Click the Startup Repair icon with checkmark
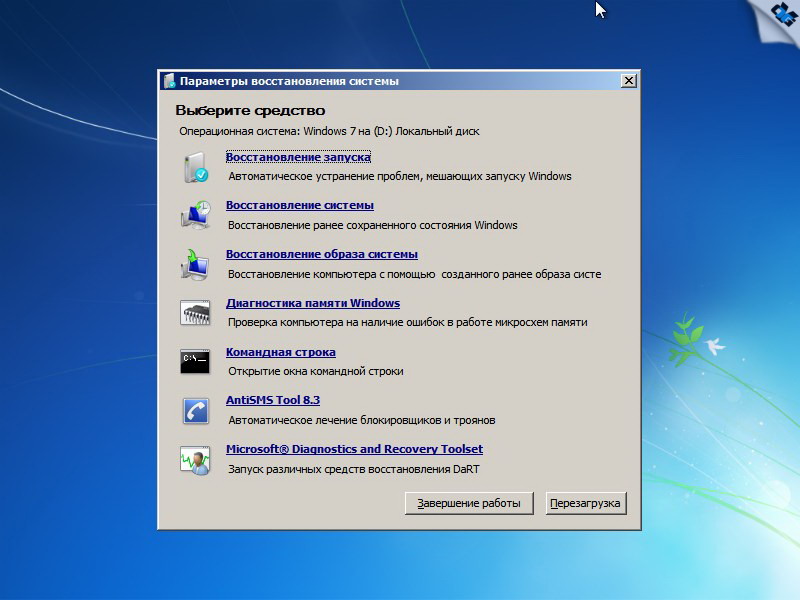Image resolution: width=800 pixels, height=600 pixels. point(195,167)
